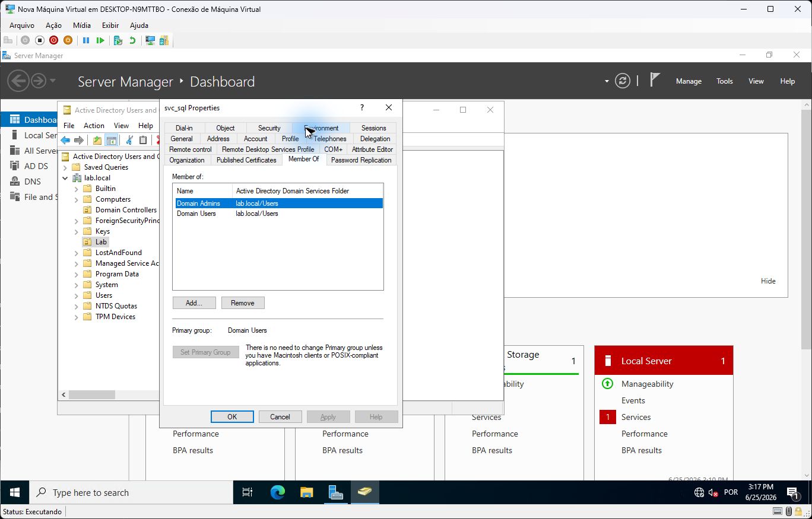
Task: Click the Stop (turn off) VM toolbar icon
Action: pos(40,40)
